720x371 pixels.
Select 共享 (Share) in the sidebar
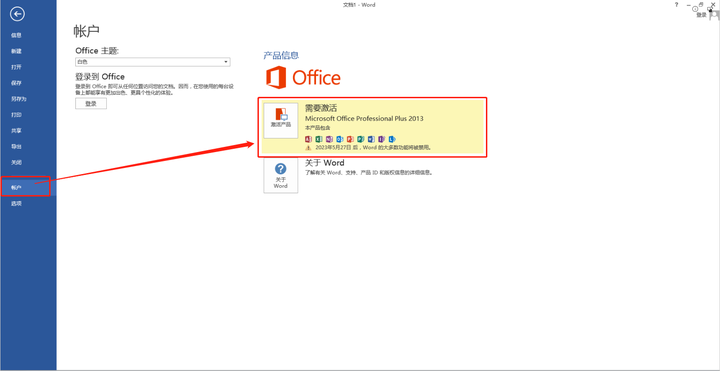click(x=17, y=130)
